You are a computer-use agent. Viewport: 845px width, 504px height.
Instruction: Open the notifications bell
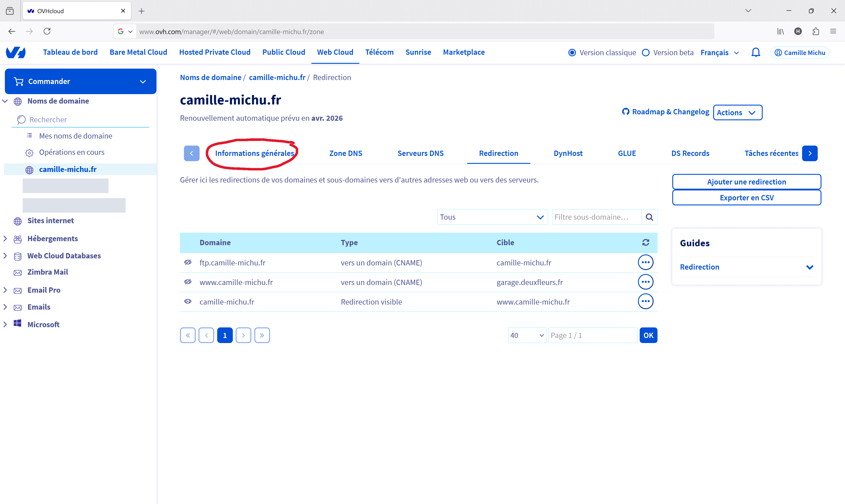pos(756,53)
